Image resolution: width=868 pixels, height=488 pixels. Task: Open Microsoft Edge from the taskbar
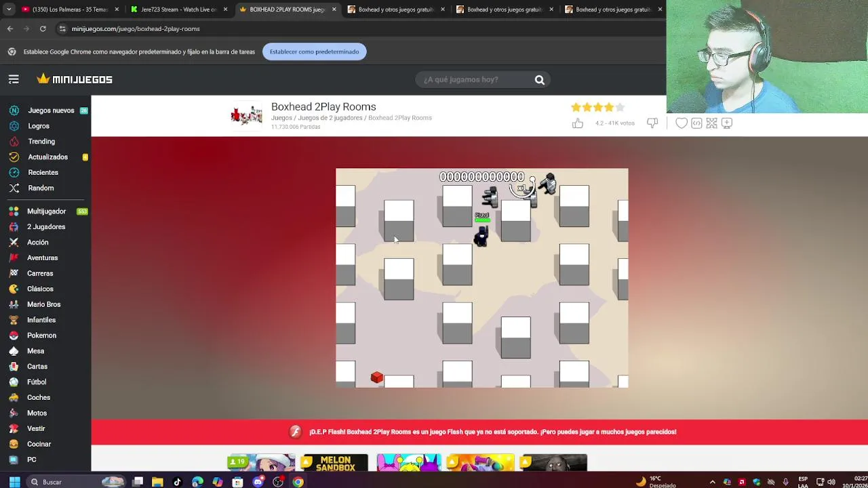pos(197,482)
